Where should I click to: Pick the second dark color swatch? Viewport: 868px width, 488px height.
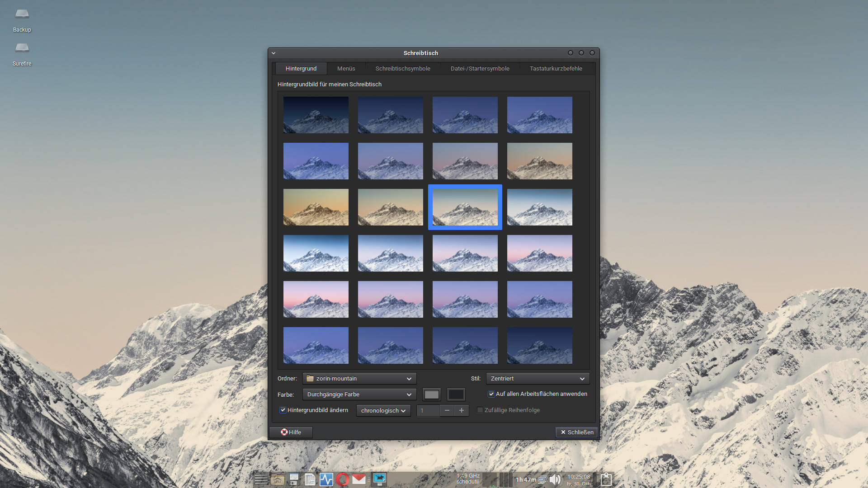coord(456,394)
